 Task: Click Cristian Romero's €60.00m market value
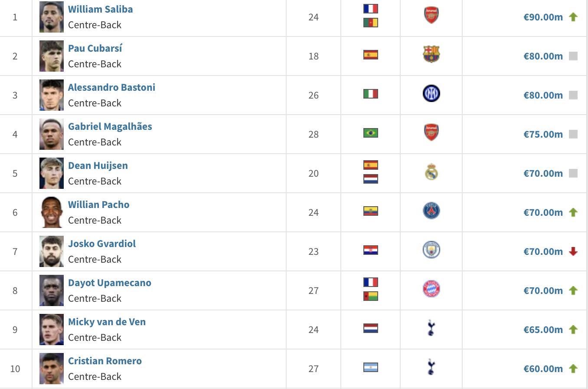(543, 369)
